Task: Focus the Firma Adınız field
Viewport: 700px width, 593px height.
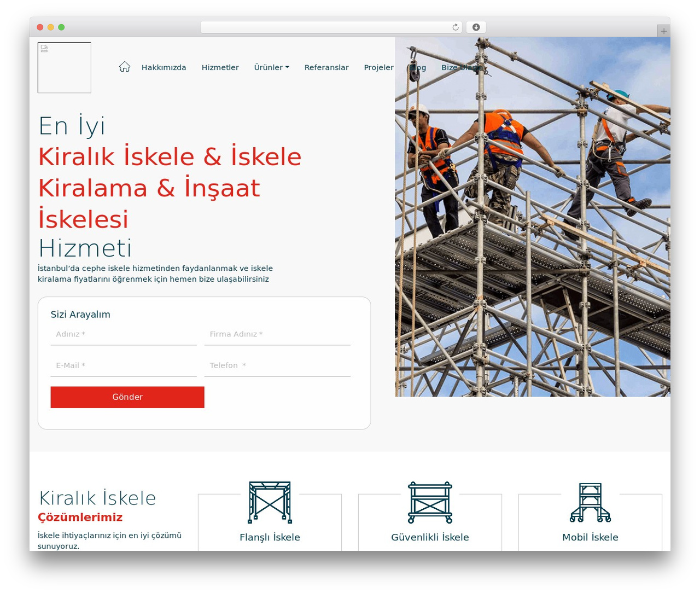Action: click(x=278, y=334)
